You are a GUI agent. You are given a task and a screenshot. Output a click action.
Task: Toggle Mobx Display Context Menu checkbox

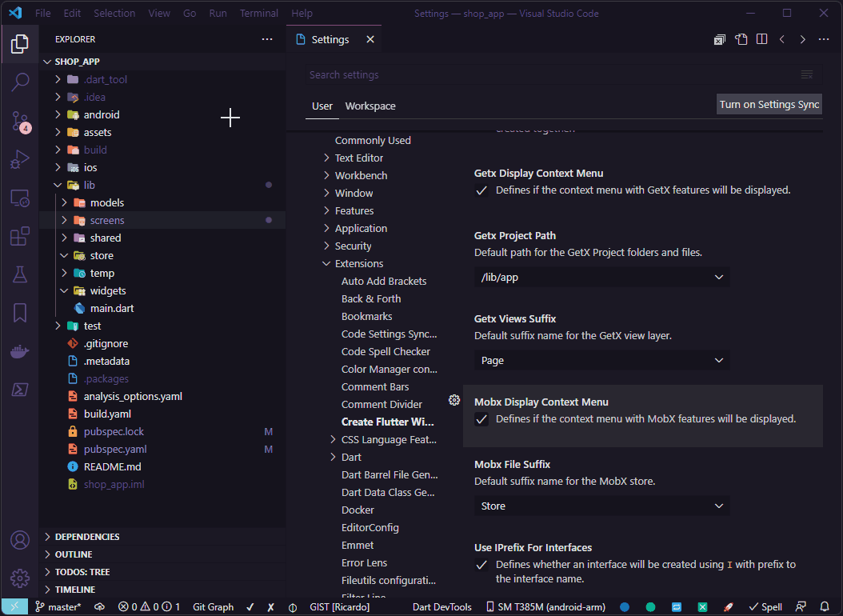tap(481, 419)
